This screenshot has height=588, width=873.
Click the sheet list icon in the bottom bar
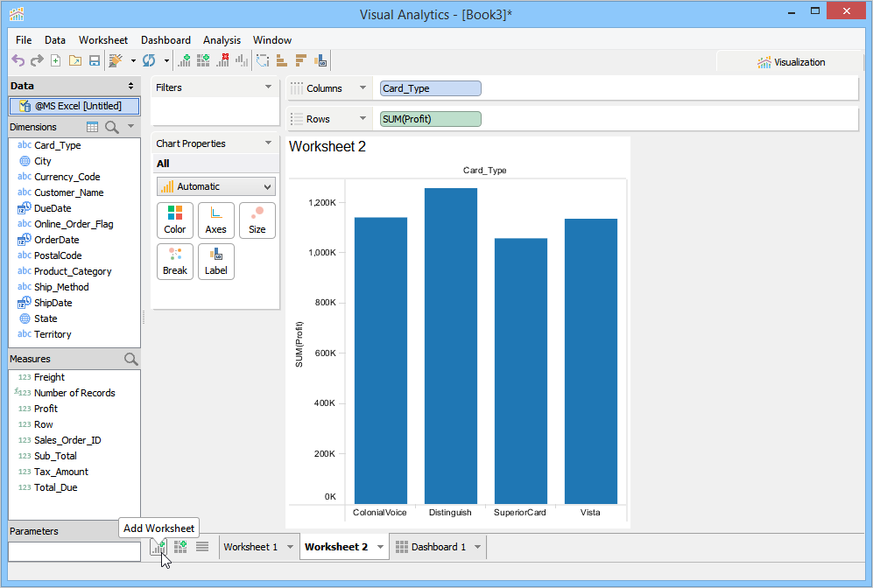coord(202,547)
